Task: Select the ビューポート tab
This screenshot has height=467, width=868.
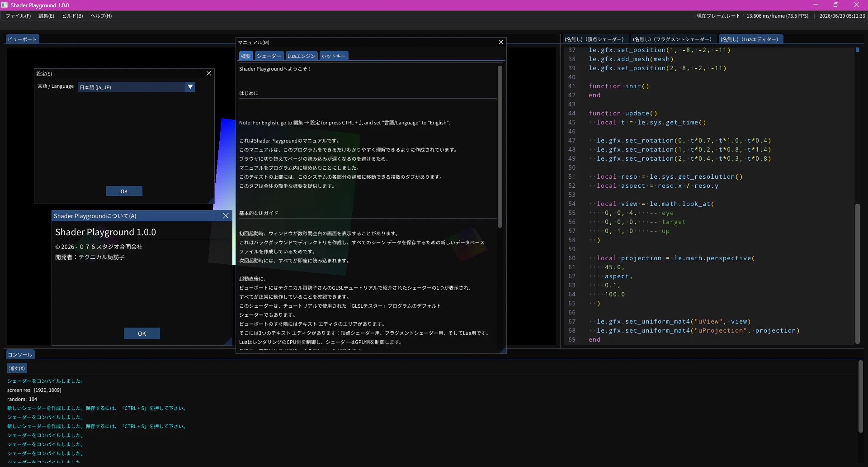Action: coord(22,39)
